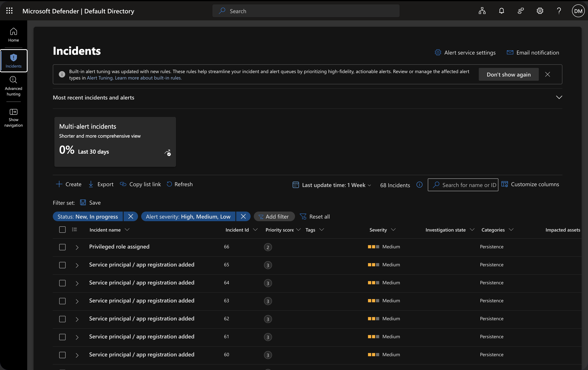Click the community feedback people icon

(521, 11)
